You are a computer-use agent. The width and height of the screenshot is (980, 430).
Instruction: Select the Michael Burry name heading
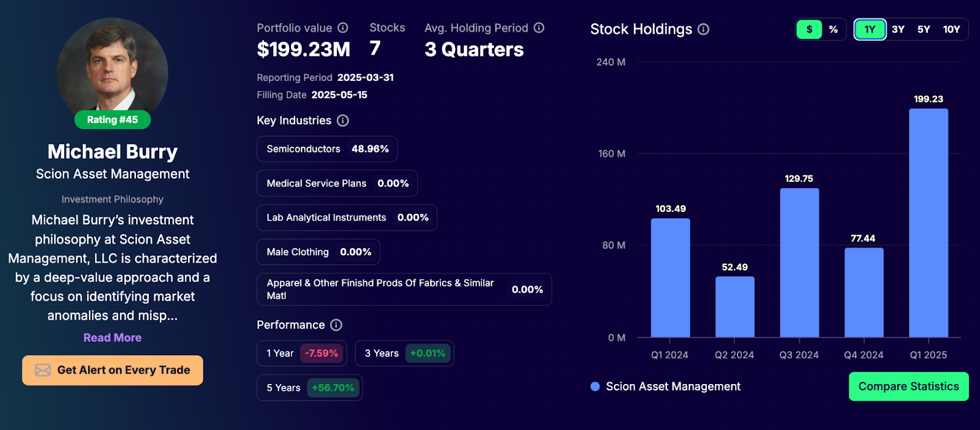(113, 151)
